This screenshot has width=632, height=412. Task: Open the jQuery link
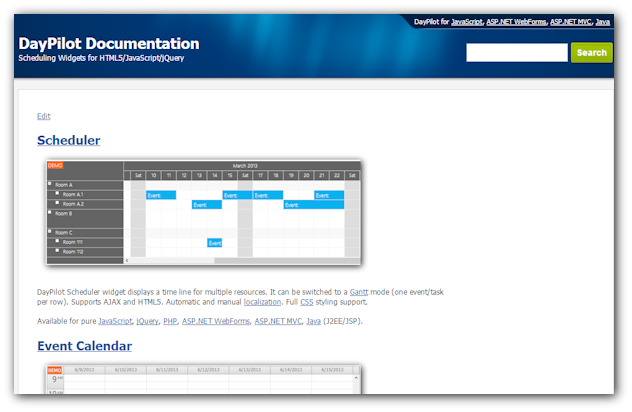click(147, 321)
